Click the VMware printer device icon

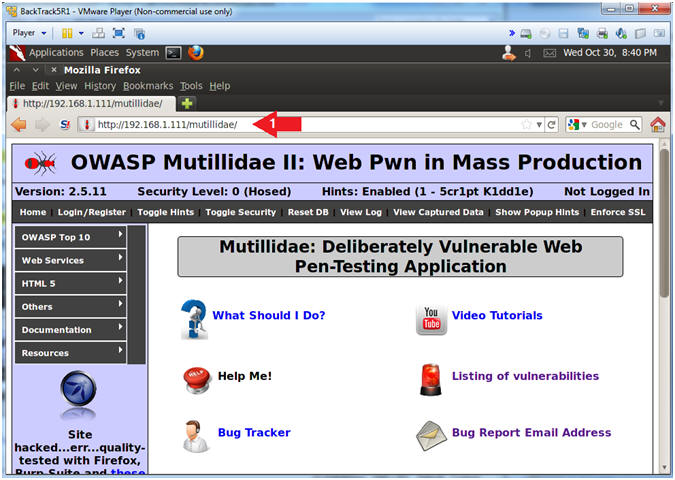coord(602,33)
